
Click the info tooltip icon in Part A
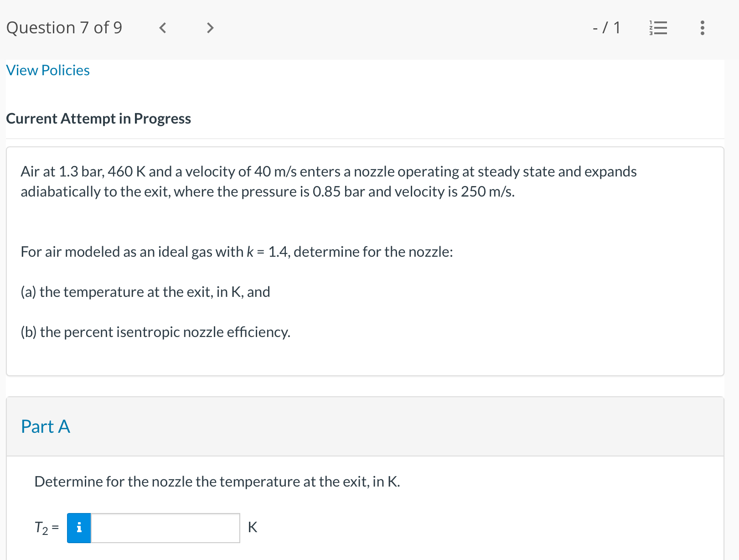coord(78,528)
